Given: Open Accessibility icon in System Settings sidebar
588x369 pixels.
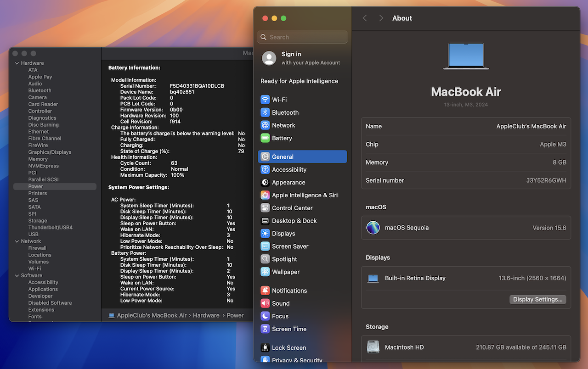Looking at the screenshot, I should point(265,169).
